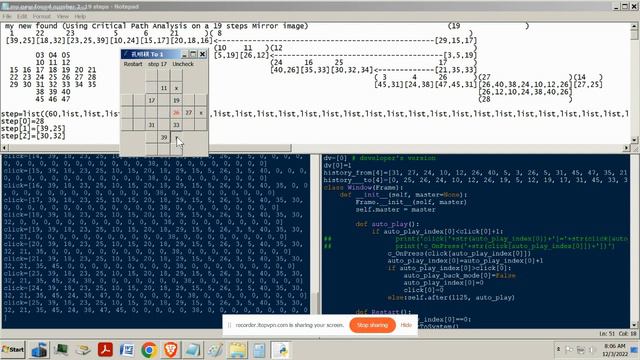Open Adobe Acrobat from the taskbar
Viewport: 640px width, 360px height.
(x=105, y=350)
